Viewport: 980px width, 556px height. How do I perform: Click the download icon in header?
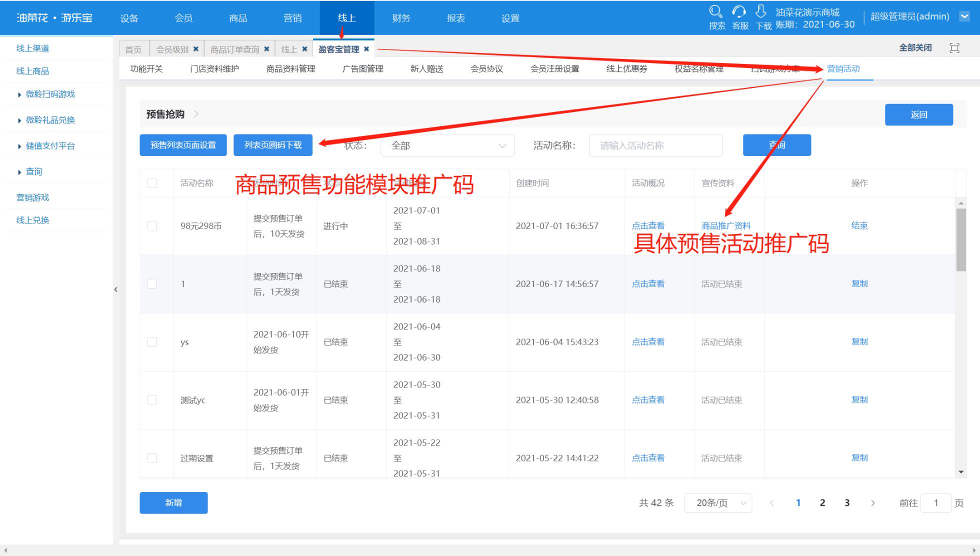761,11
